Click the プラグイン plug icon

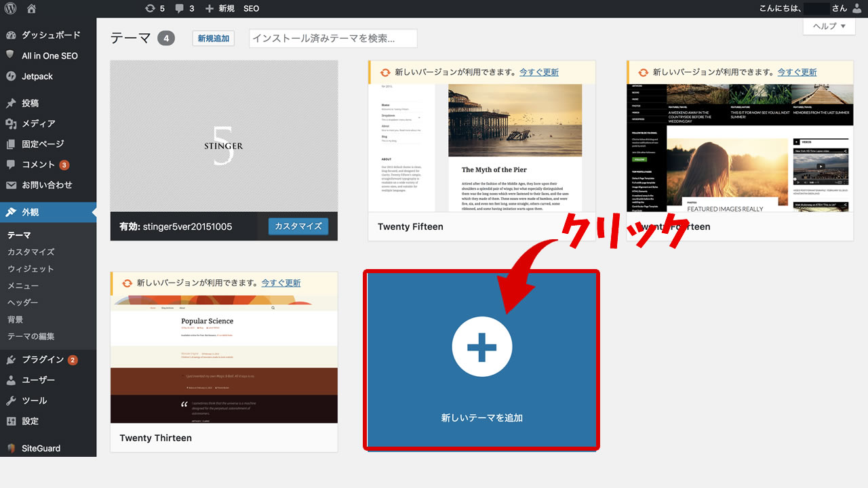11,360
